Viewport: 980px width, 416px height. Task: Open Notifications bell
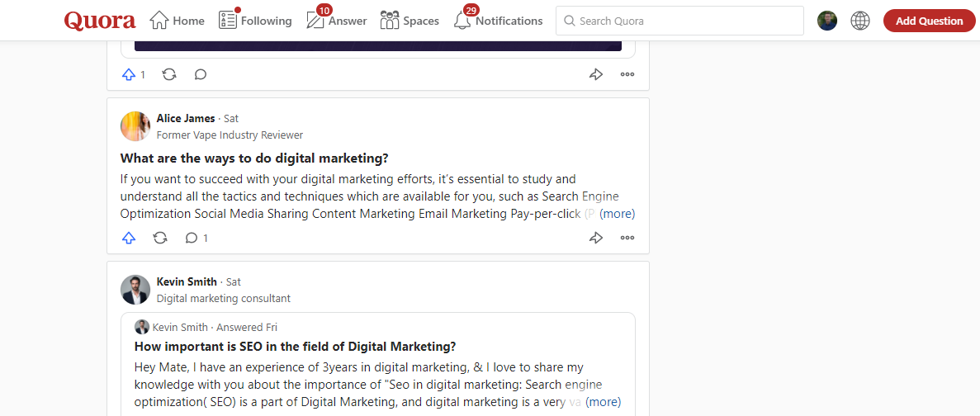tap(498, 21)
